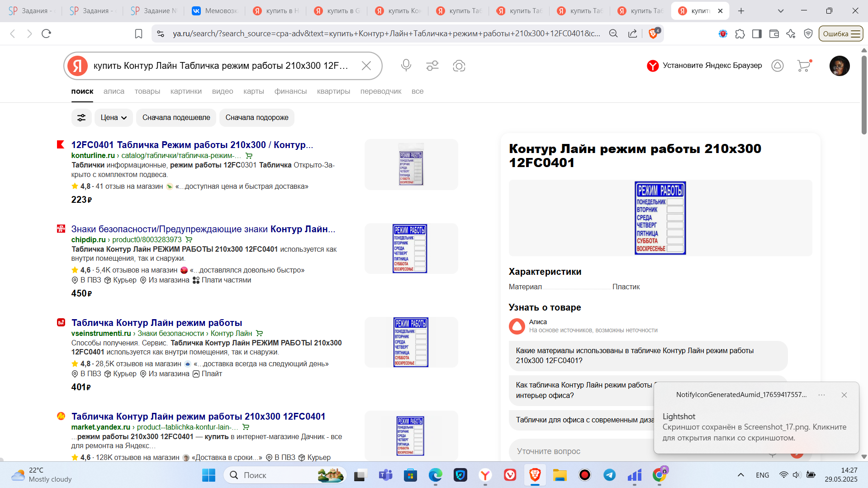Click the large product image in right panel

point(660,218)
